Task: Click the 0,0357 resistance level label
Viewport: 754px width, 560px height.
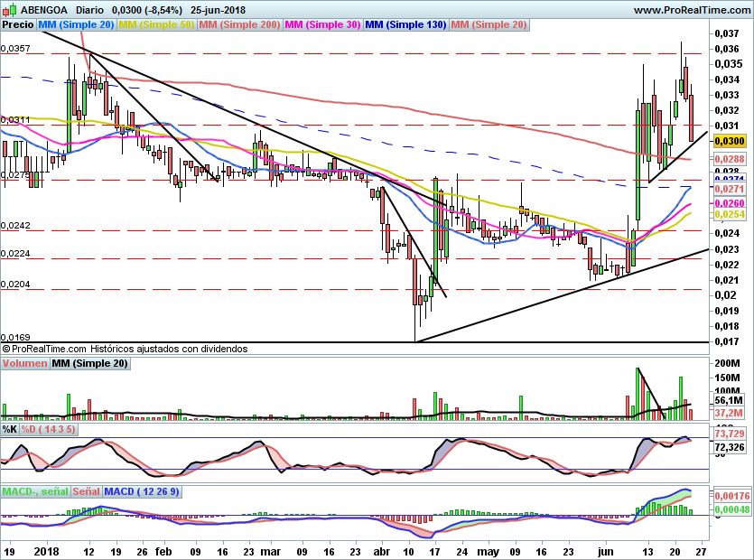Action: pos(15,49)
